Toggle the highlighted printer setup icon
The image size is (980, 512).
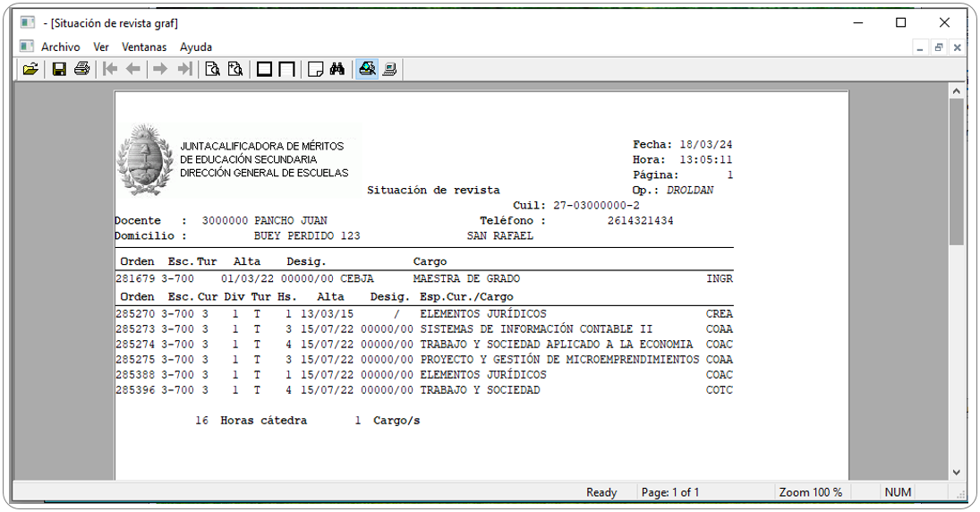[367, 69]
